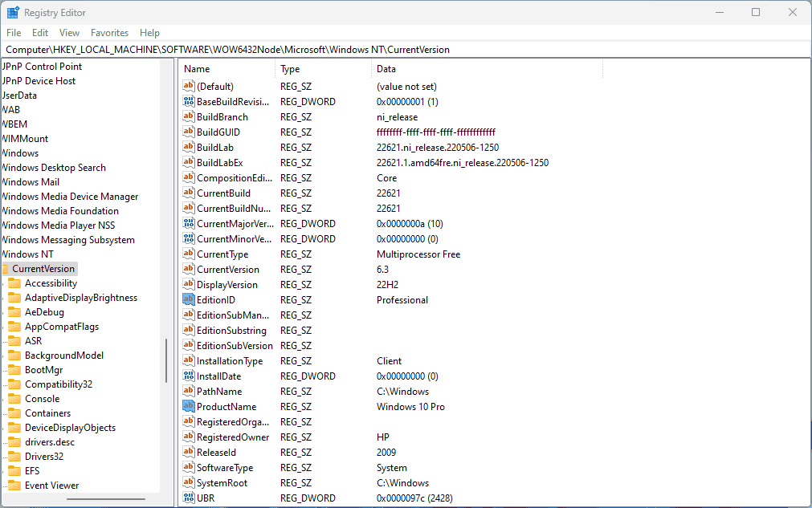Select the SoftwareType value name
Screen dimensions: 812x508
(225, 468)
